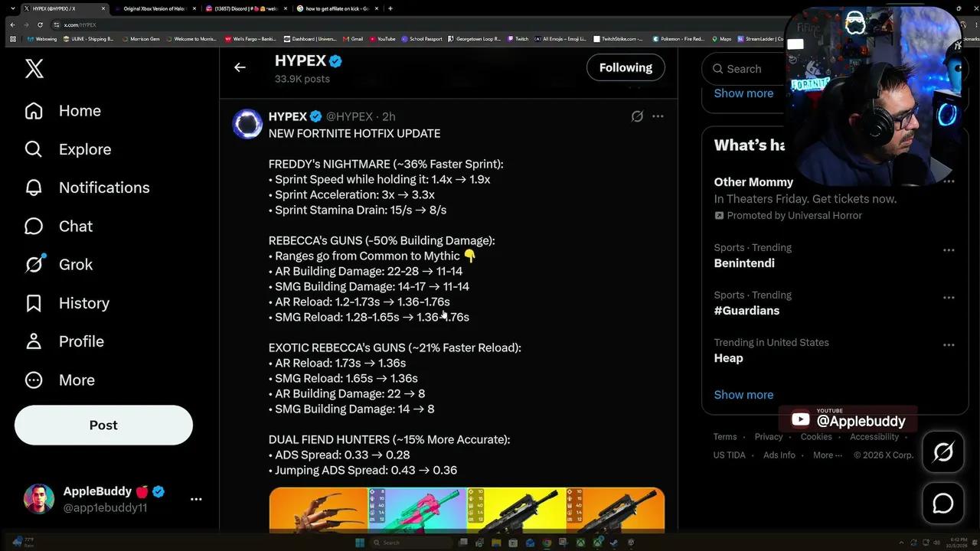980x551 pixels.
Task: Click the Grok icon on the HYPEX post
Action: (637, 116)
